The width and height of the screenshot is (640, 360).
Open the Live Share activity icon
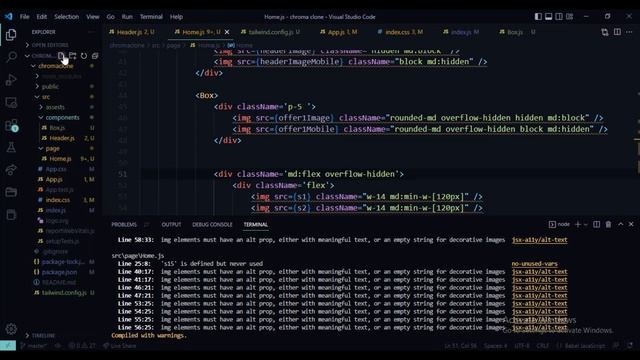point(11,170)
